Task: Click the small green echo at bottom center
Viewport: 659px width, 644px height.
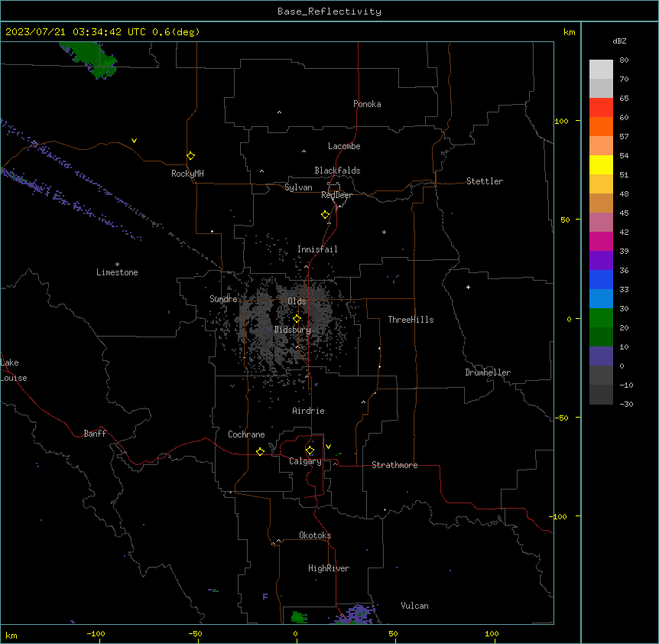Action: click(299, 617)
